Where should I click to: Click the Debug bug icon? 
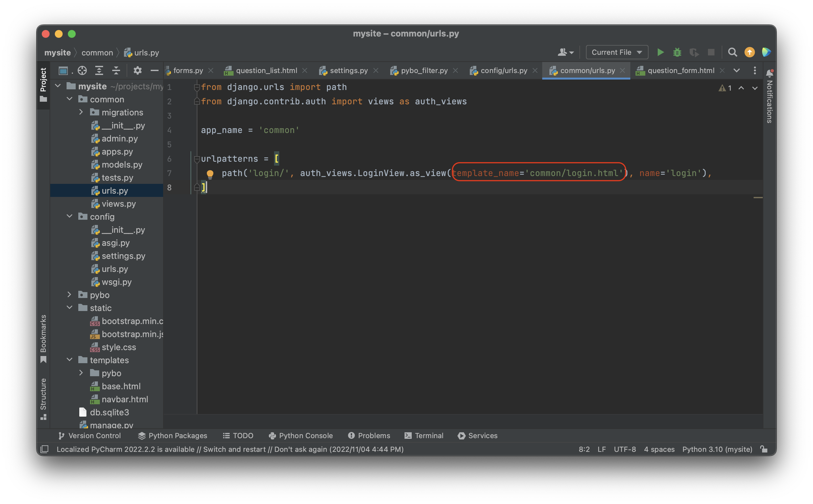pos(677,52)
